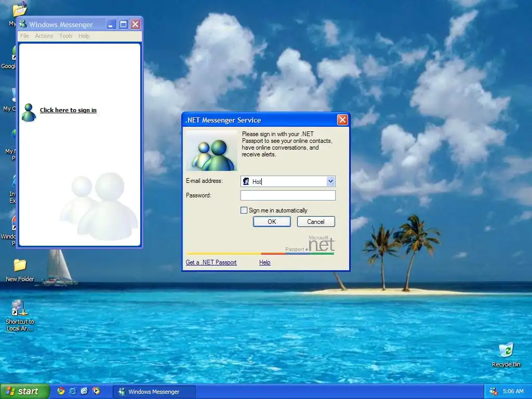Screen dimensions: 532x399
Task: Enable 'Sign me in automatically' checkbox
Action: tap(244, 210)
